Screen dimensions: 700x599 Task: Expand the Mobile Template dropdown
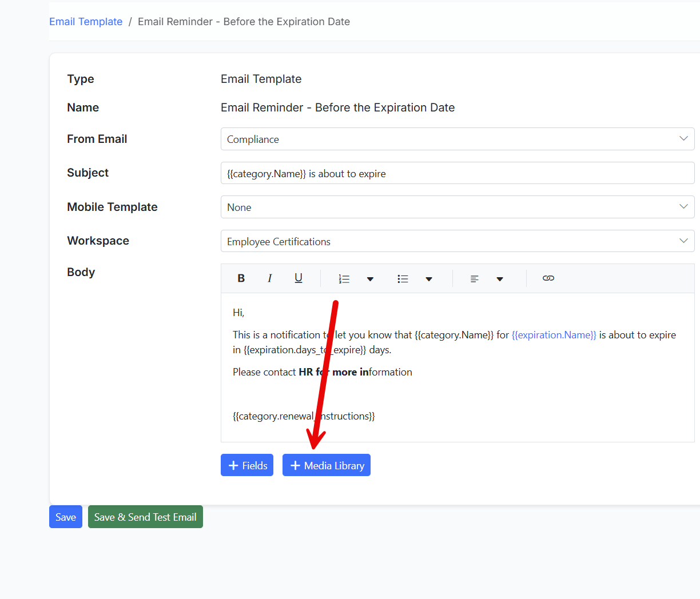pos(458,207)
